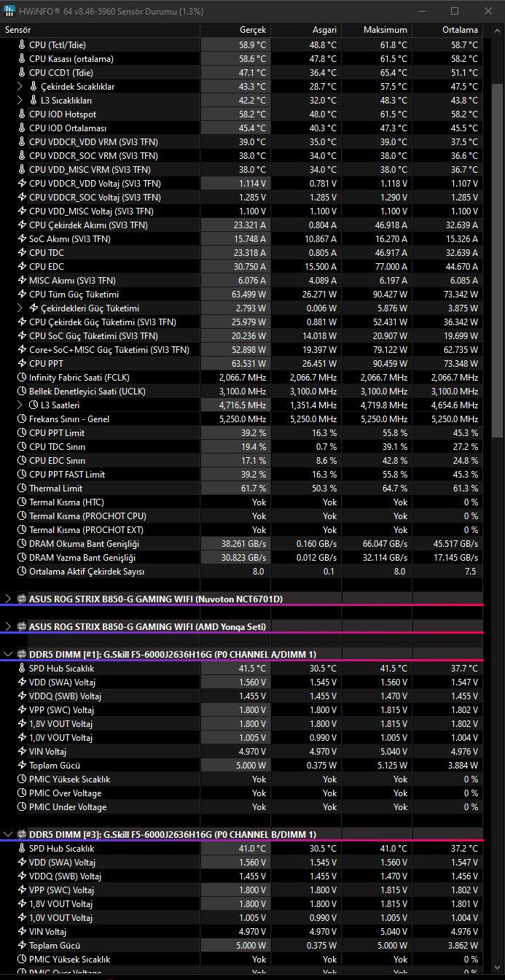505x980 pixels.
Task: Select DRAM Yazma Bant Genişliği row
Action: point(241,557)
